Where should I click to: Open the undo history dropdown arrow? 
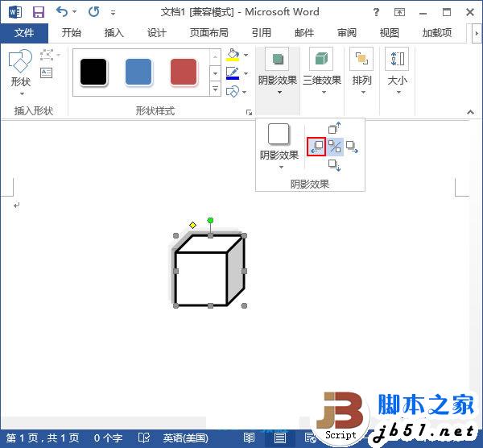click(x=75, y=12)
